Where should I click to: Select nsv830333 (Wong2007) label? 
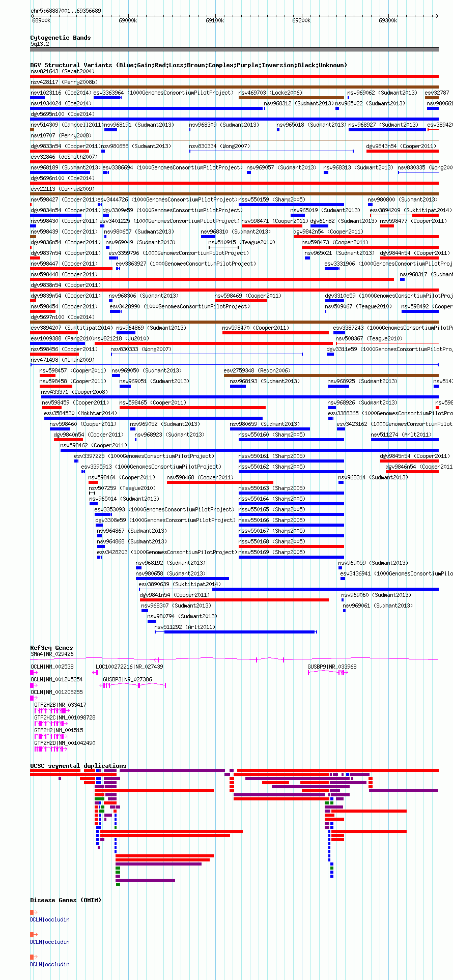pyautogui.click(x=141, y=349)
